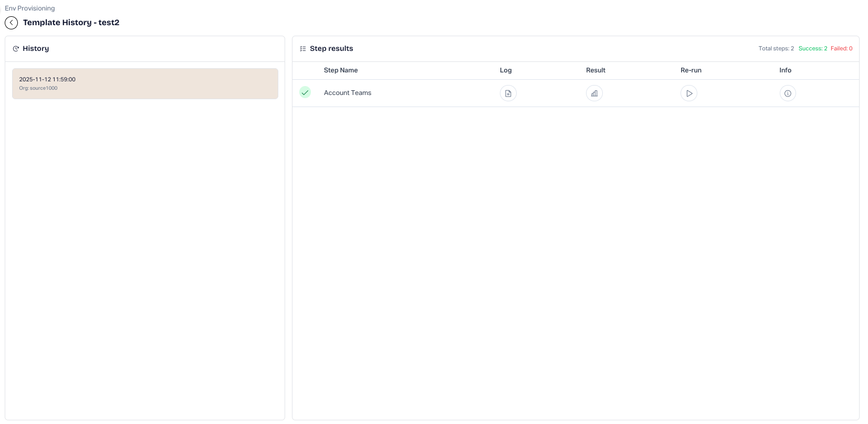This screenshot has height=424, width=868.
Task: Click the Re-run column header
Action: (x=691, y=70)
